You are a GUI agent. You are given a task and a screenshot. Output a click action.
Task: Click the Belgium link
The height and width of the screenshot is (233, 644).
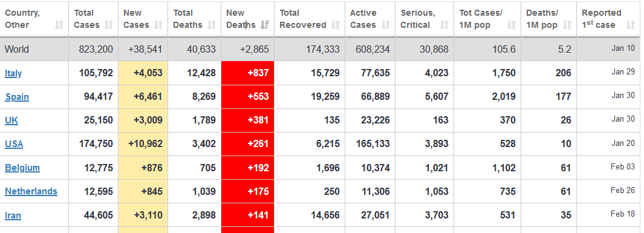coord(22,168)
